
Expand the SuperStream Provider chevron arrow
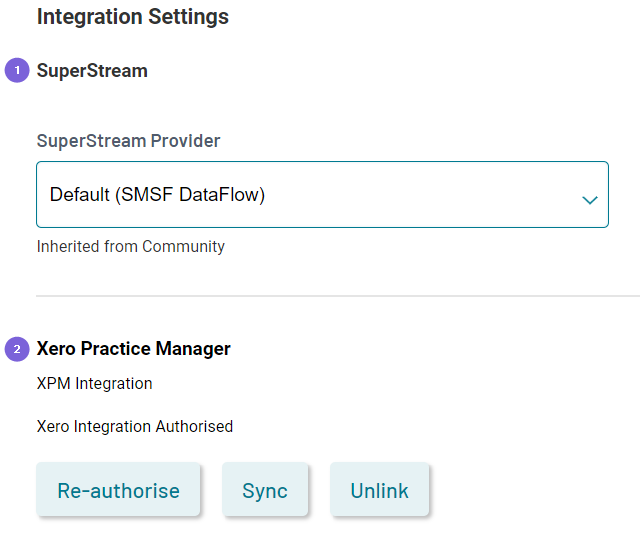coord(590,200)
